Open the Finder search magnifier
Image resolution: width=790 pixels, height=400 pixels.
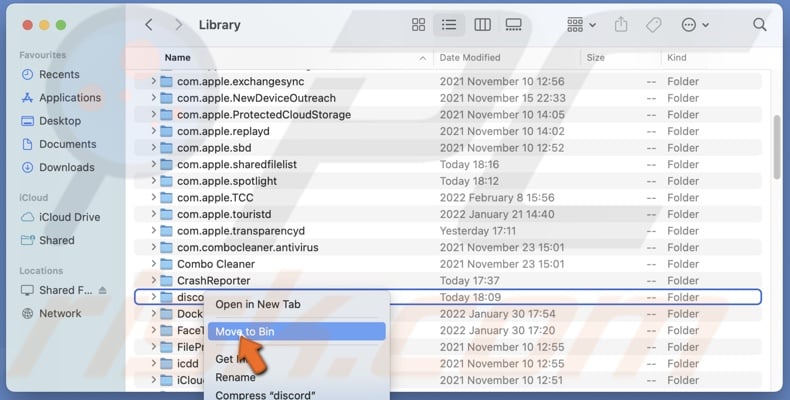point(759,25)
